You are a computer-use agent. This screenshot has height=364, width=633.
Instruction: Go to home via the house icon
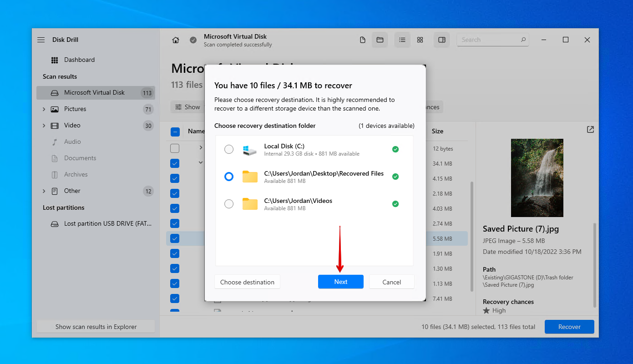176,40
